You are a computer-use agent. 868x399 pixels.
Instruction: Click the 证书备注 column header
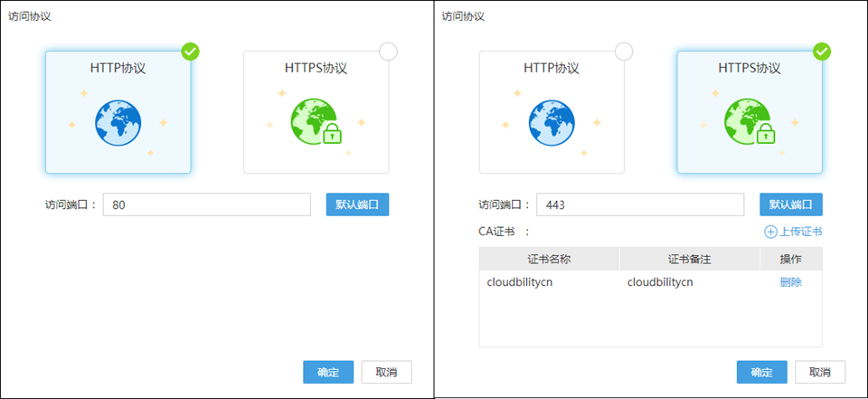click(689, 260)
